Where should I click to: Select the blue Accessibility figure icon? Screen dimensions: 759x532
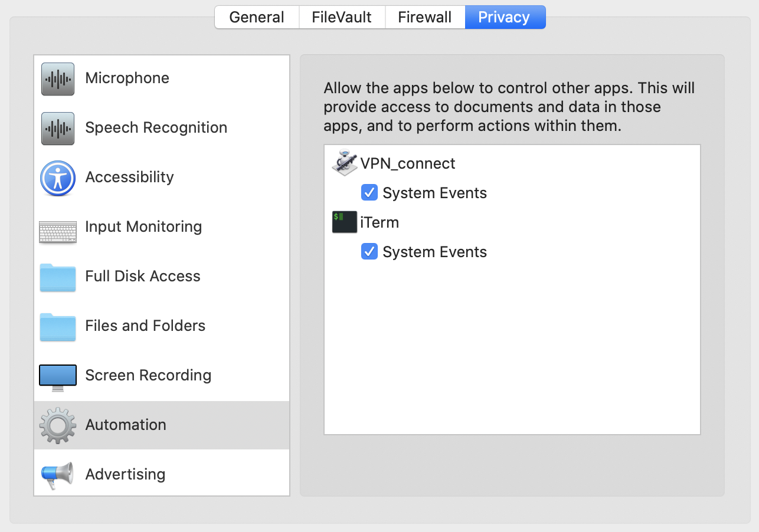(x=58, y=178)
